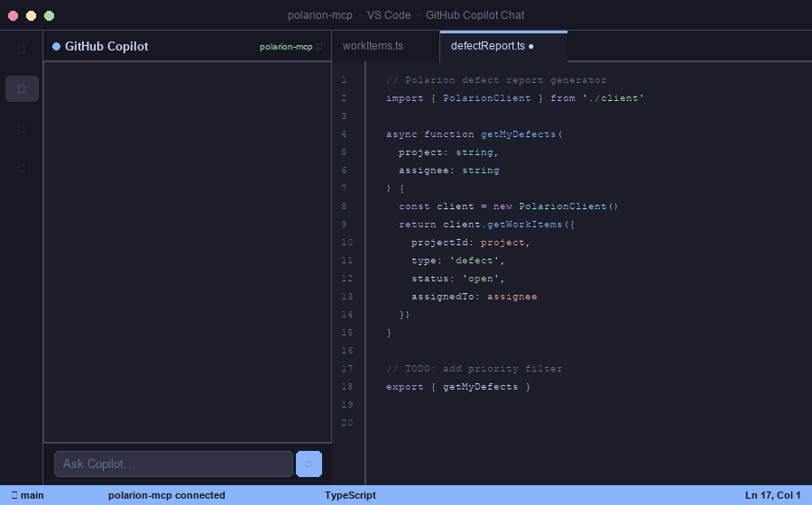
Task: Click the green polarion-mcp label in chat header
Action: [286, 47]
